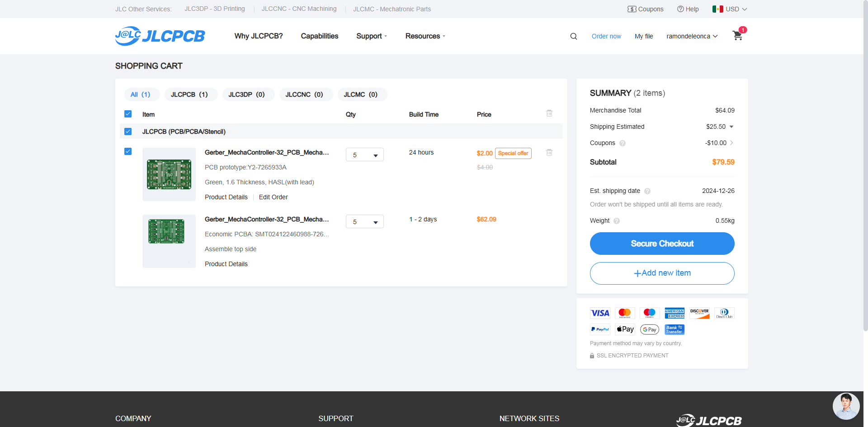Click the Mastercard payment icon
The height and width of the screenshot is (427, 868).
point(625,313)
